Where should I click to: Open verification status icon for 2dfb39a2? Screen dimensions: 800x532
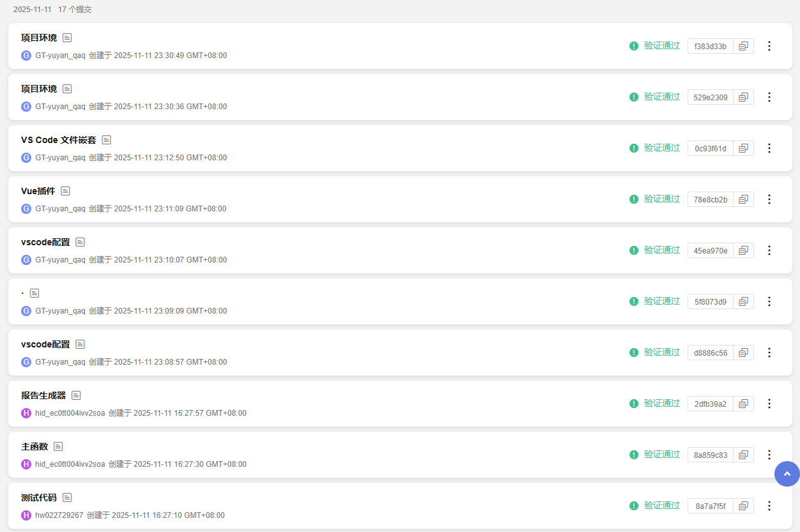(634, 404)
